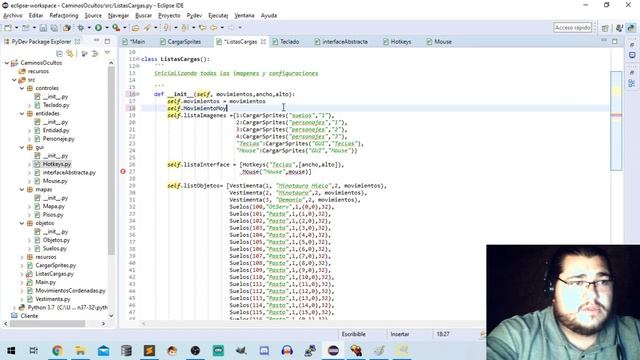Click the Save toolbar icon
640x360 pixels.
click(x=43, y=28)
